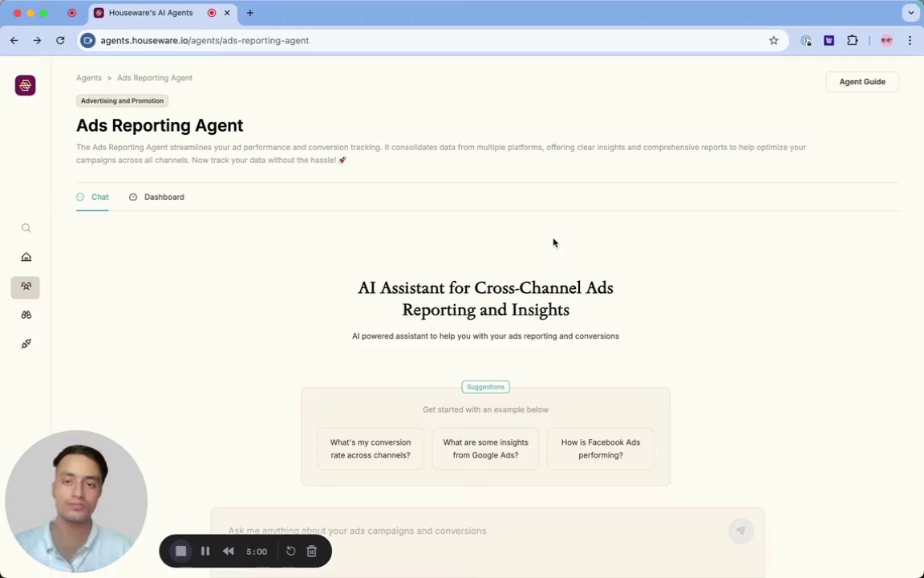Delete the recording with trash icon
924x578 pixels.
point(312,552)
